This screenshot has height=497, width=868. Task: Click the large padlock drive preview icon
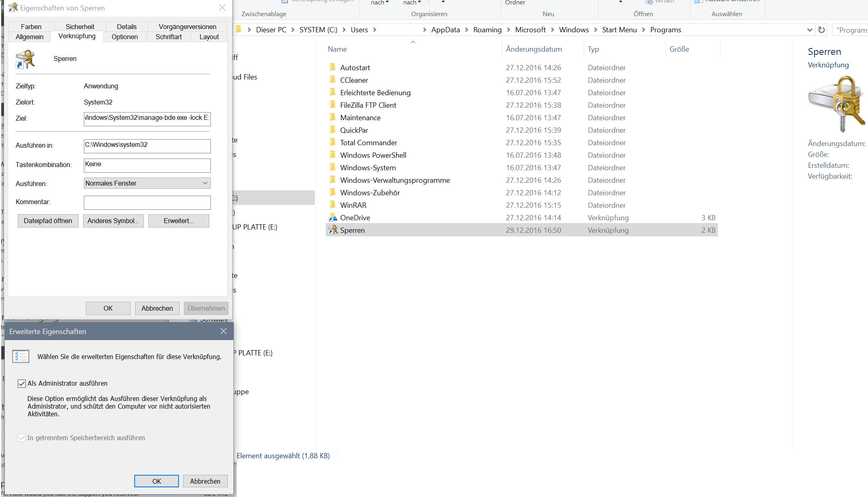tap(837, 104)
